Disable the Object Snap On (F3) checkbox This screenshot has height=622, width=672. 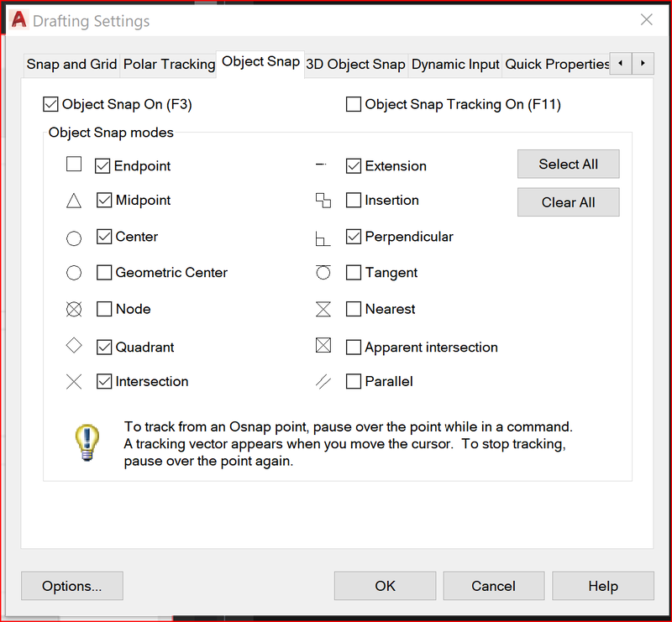click(51, 104)
